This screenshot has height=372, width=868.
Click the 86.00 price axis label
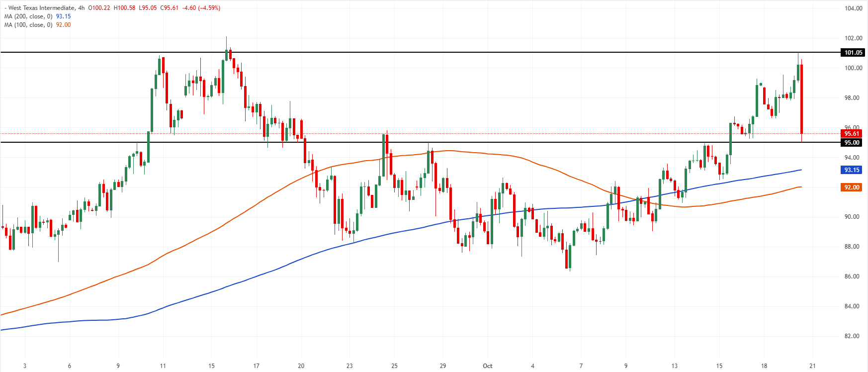852,277
